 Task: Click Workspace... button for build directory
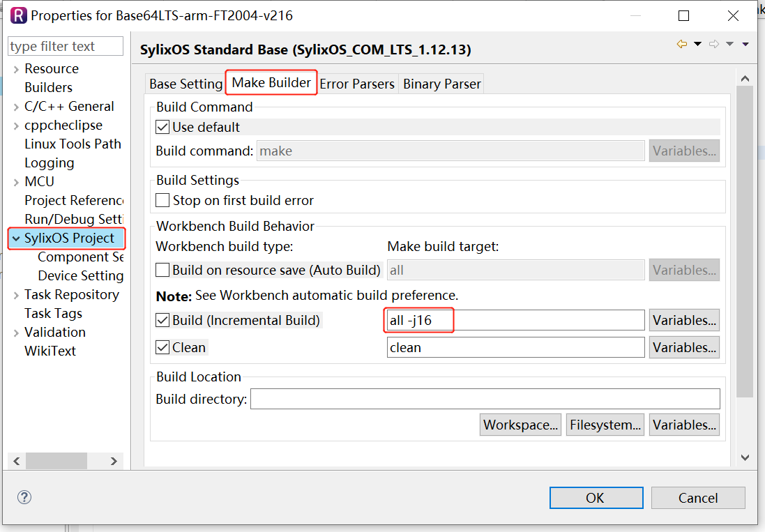point(520,425)
